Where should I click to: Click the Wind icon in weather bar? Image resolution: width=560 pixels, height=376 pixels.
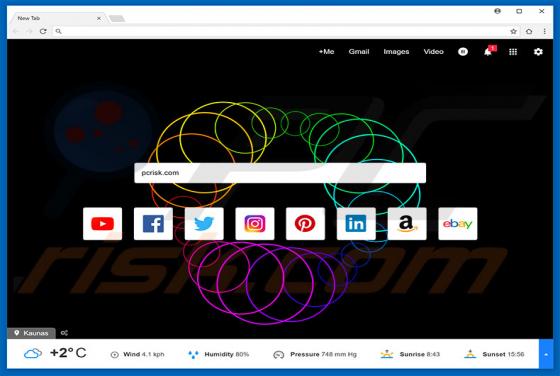115,355
